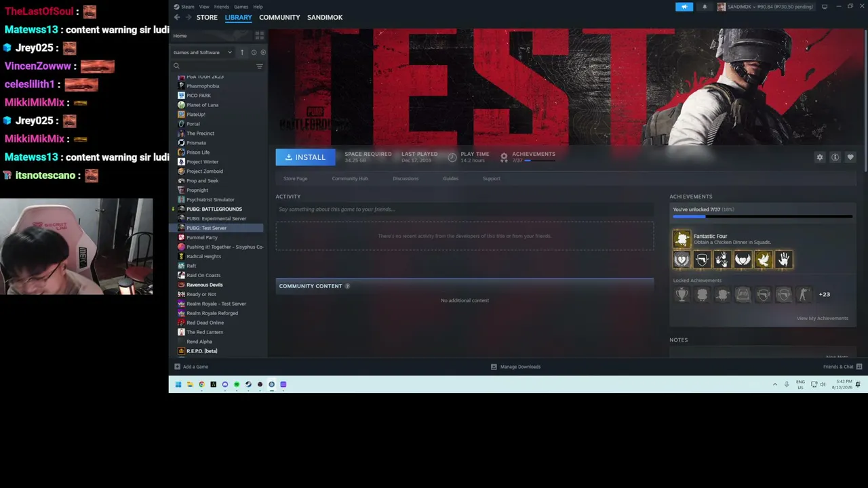The height and width of the screenshot is (488, 868).
Task: Open the Community Hub link
Action: (x=350, y=178)
